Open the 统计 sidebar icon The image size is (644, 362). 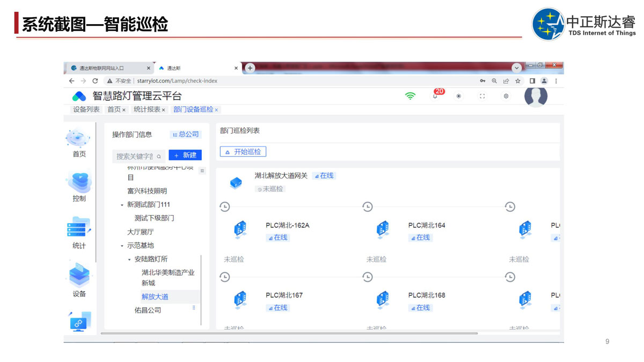tap(79, 230)
